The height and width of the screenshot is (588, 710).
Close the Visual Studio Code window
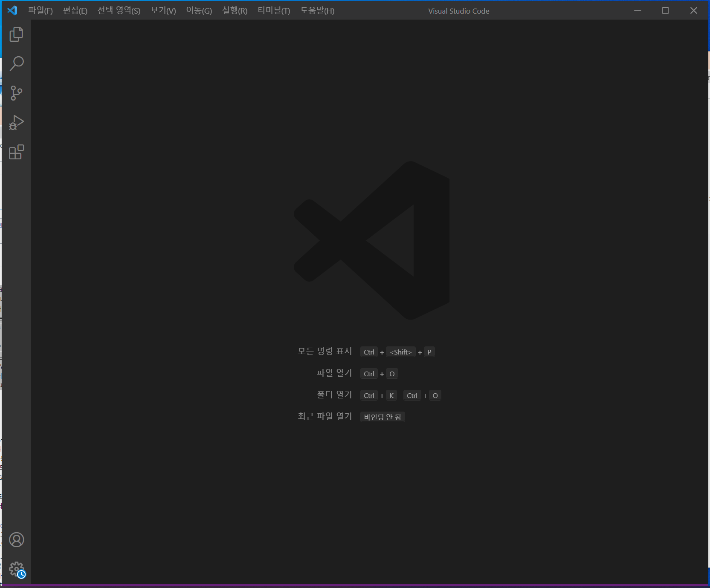(694, 11)
